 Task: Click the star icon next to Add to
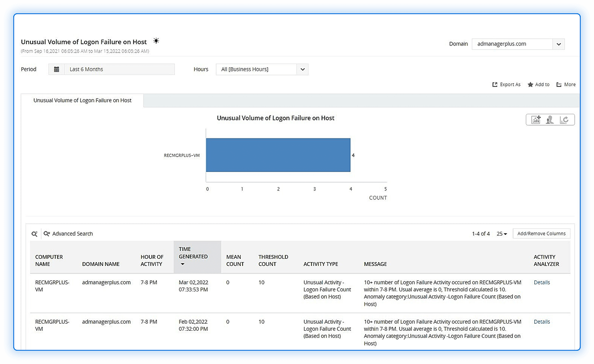530,84
